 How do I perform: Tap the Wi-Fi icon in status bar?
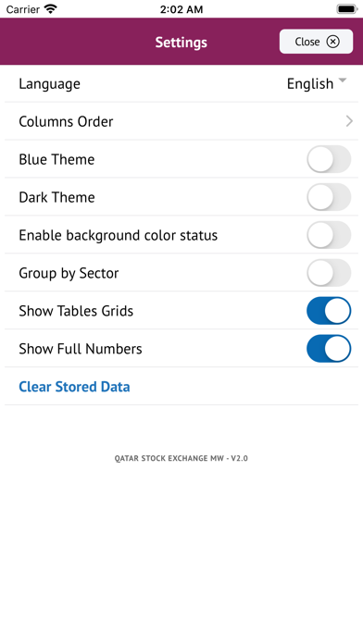click(51, 8)
